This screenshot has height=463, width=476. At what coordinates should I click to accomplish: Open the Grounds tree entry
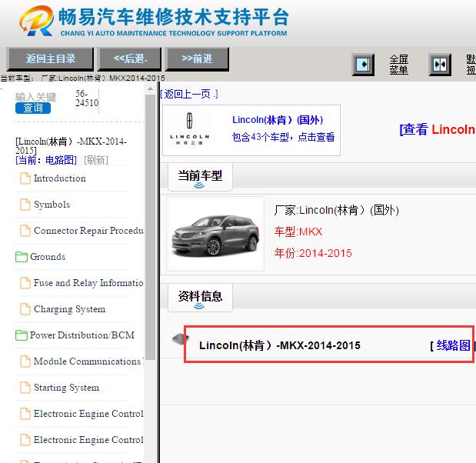(x=48, y=257)
